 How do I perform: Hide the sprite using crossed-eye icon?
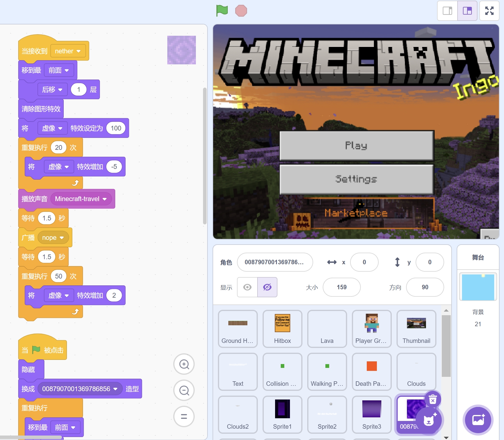point(267,287)
